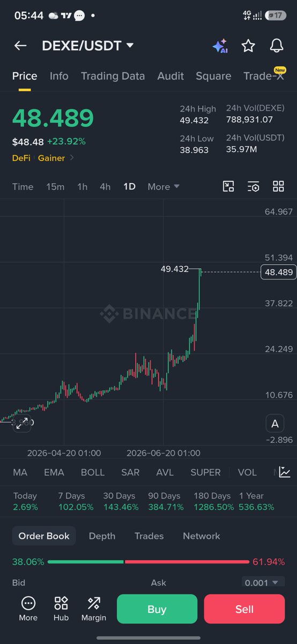
Task: Tap the 180 Days 1286.50% performance
Action: (214, 501)
